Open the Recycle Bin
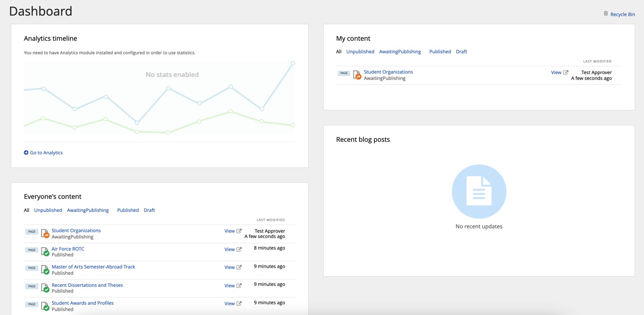 click(623, 14)
